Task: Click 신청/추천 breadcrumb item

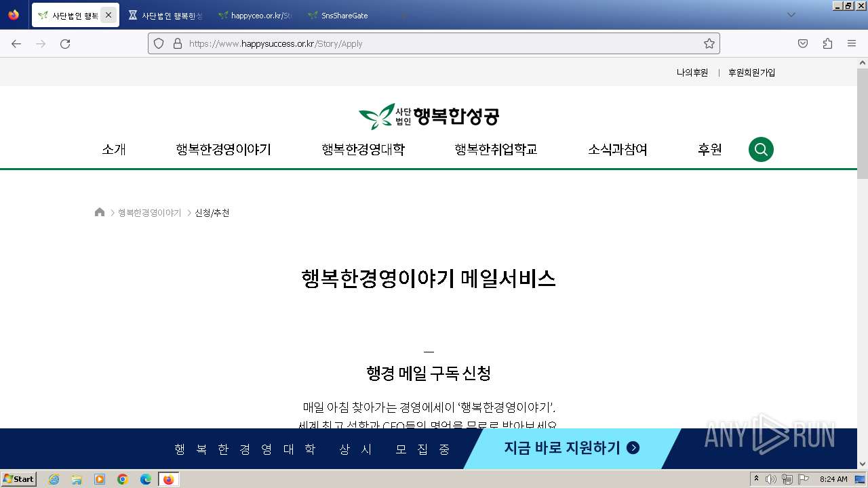Action: pyautogui.click(x=212, y=213)
